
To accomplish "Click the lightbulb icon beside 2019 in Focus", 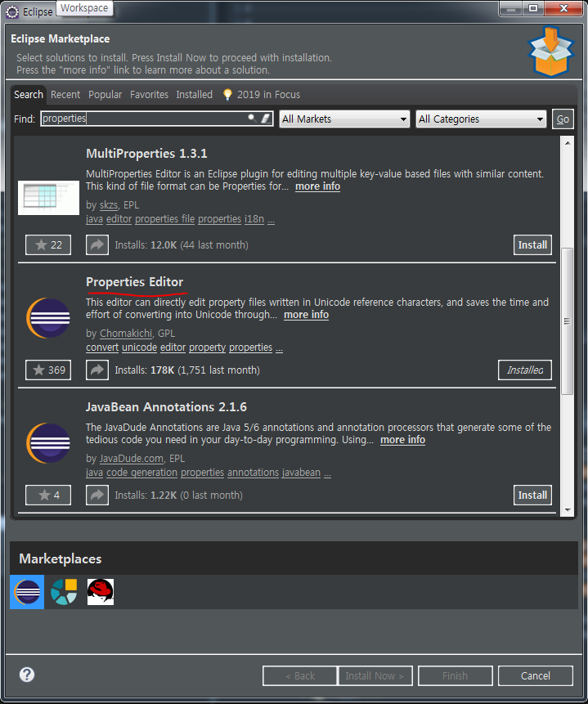I will coord(227,94).
